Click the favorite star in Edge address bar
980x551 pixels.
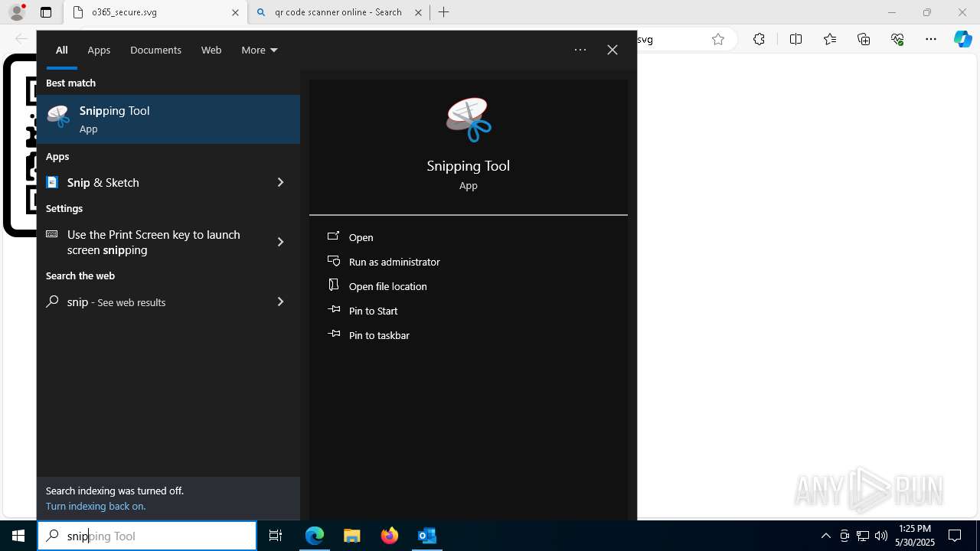point(718,39)
